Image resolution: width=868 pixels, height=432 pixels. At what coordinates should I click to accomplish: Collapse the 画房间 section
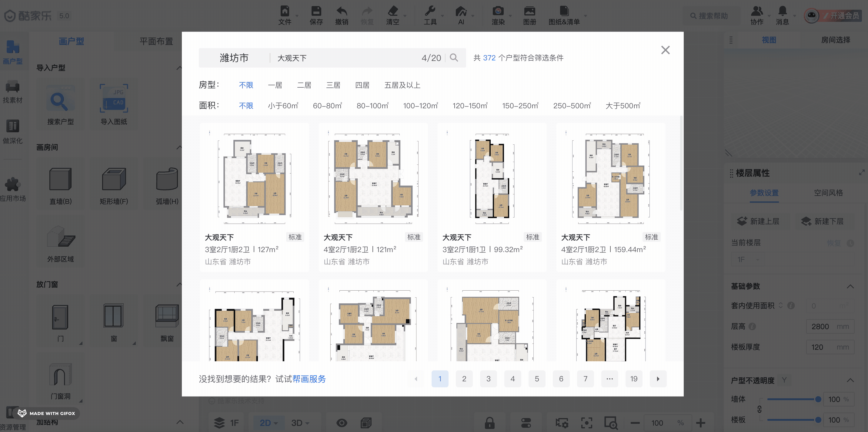(179, 147)
